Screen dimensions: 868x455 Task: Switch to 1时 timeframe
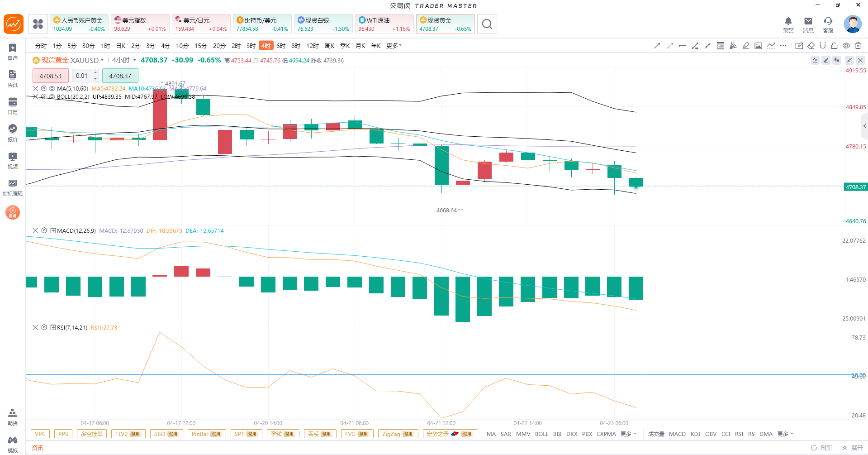click(x=105, y=46)
